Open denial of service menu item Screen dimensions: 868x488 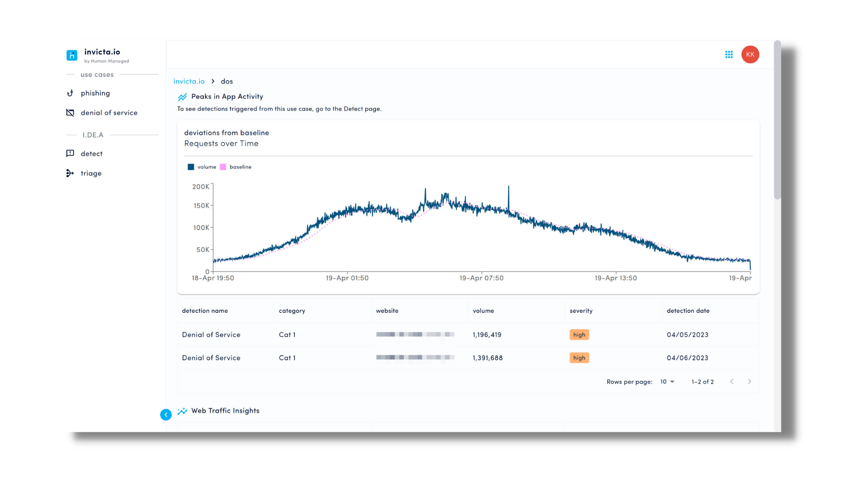(109, 113)
